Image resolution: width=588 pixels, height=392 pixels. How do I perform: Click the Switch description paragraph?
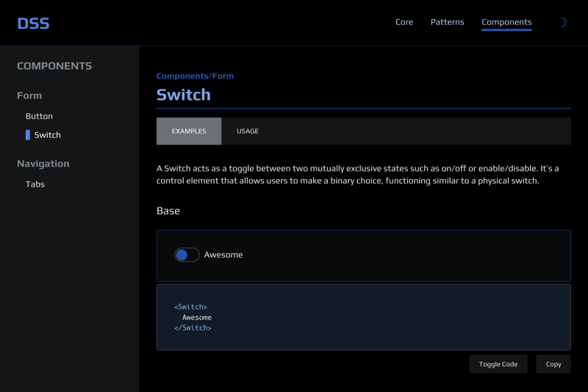tap(358, 175)
